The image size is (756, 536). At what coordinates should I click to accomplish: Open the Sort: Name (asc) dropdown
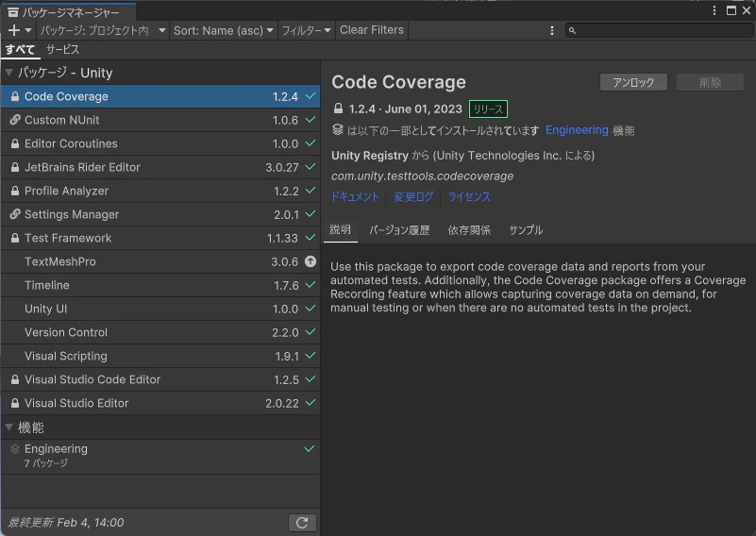224,30
